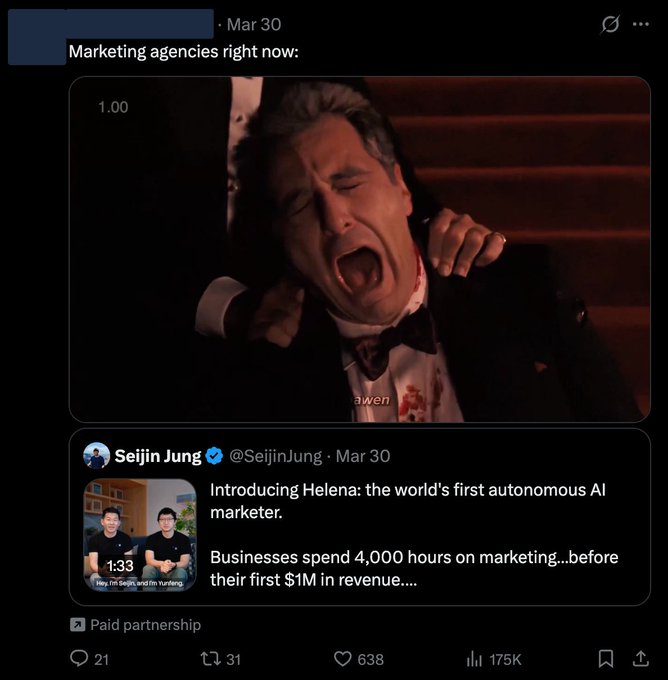
Task: Open view analytics bar chart icon
Action: (474, 660)
